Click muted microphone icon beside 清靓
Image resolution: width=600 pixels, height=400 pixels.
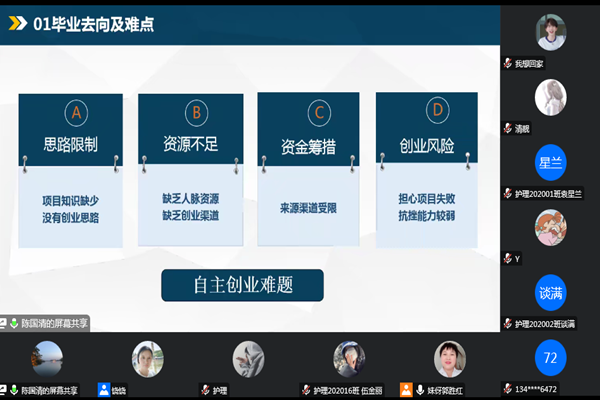[x=508, y=128]
